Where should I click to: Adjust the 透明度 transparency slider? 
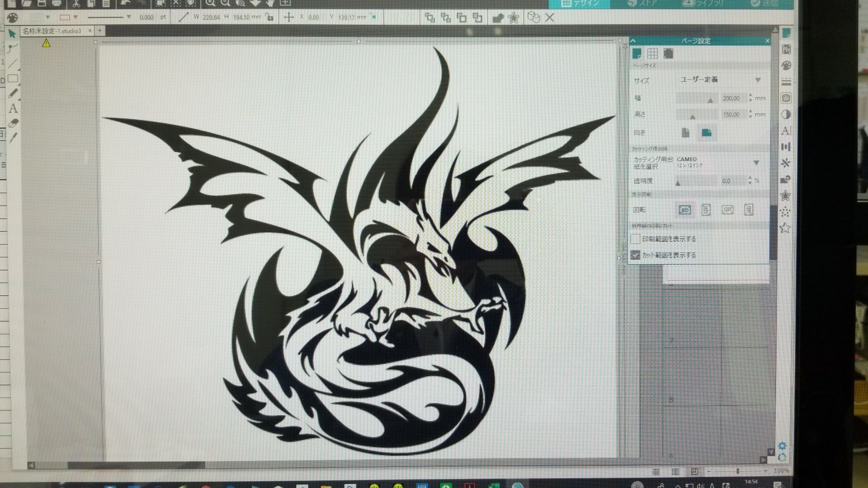[678, 182]
